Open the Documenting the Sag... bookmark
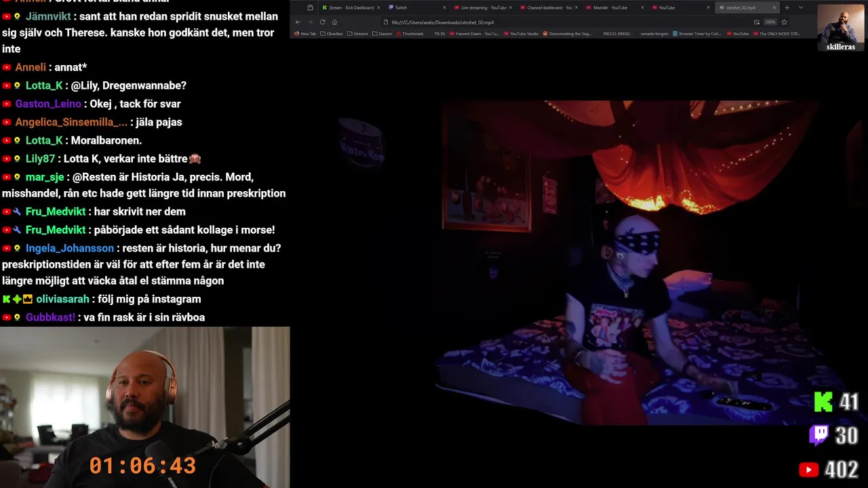This screenshot has width=868, height=488. (568, 33)
